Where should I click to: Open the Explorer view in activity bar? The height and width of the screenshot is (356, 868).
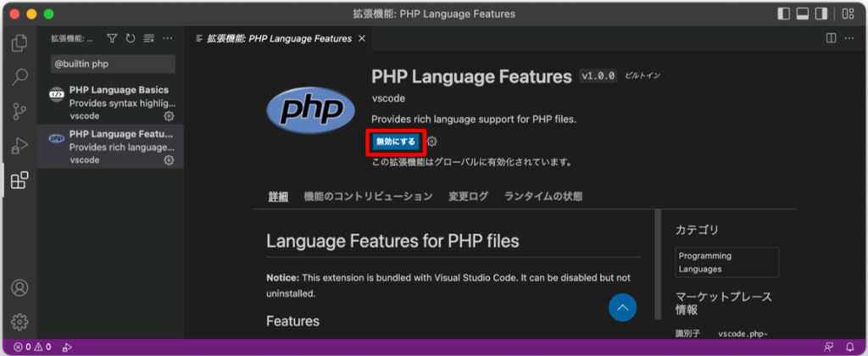(x=19, y=42)
